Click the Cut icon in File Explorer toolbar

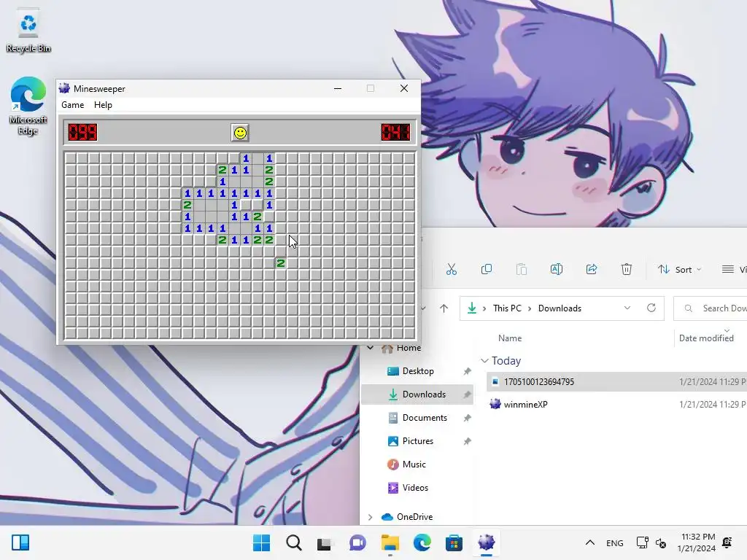451,270
